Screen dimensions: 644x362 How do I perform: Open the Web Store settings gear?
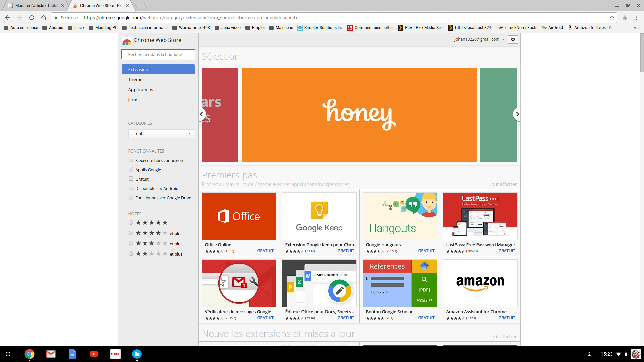point(513,40)
